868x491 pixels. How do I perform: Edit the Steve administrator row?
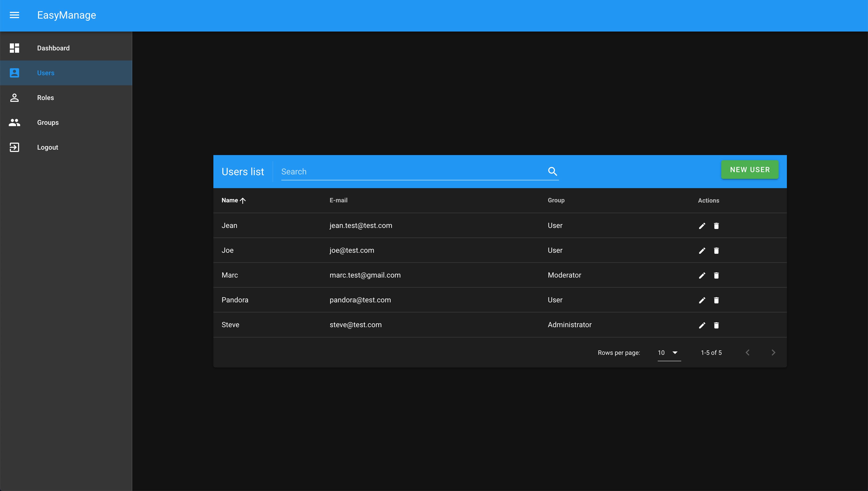[702, 325]
